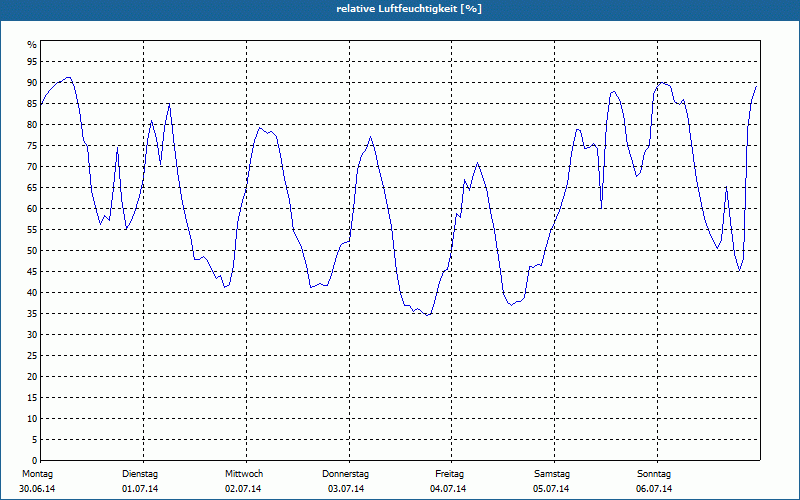This screenshot has height=500, width=800.
Task: Click the y-axis value '50'
Action: (x=32, y=251)
